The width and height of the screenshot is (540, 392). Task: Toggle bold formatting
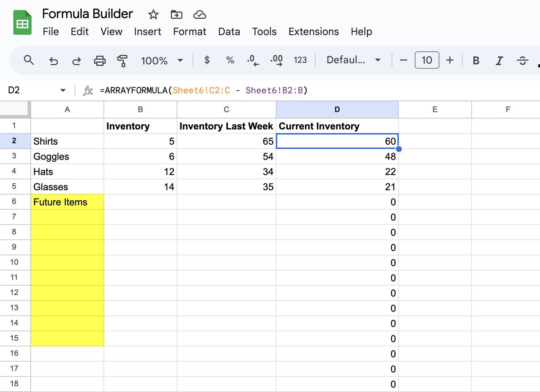476,60
